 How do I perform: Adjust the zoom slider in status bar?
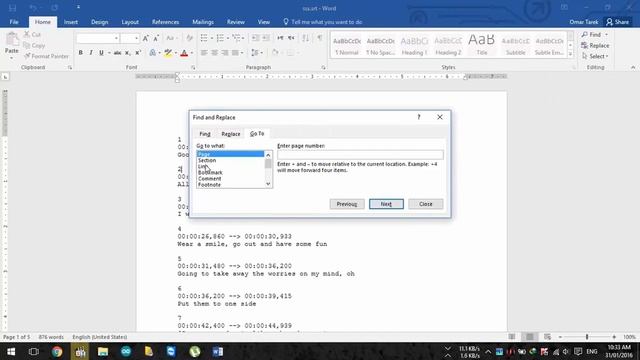[x=587, y=337]
